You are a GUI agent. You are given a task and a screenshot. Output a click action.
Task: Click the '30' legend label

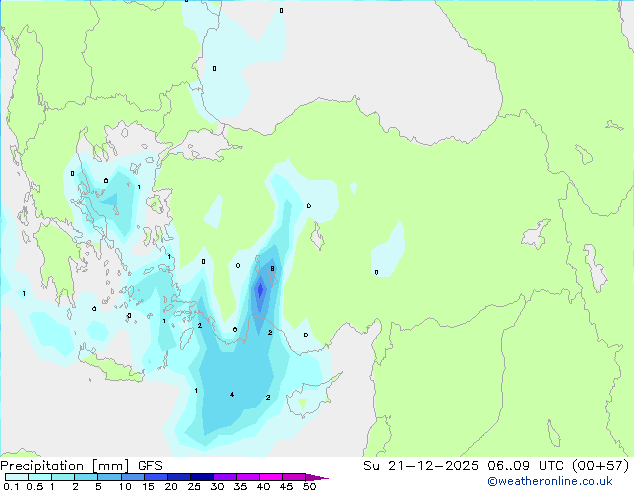(x=217, y=486)
